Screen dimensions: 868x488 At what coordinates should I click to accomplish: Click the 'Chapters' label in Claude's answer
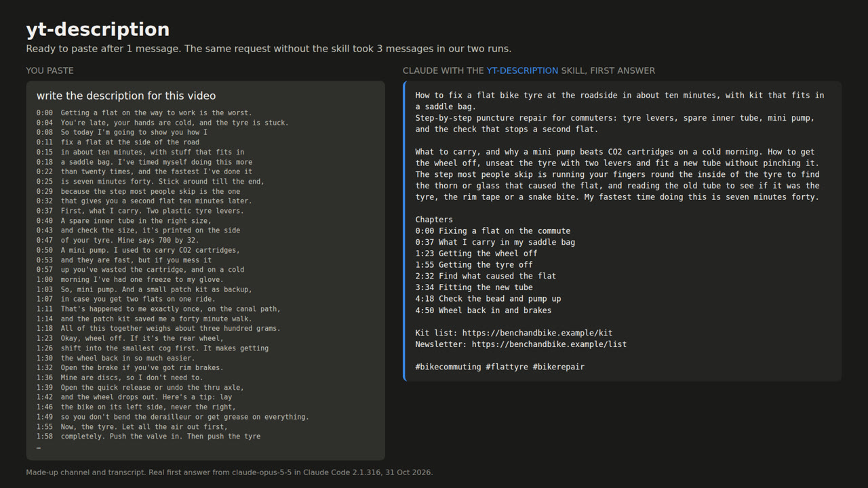point(434,220)
